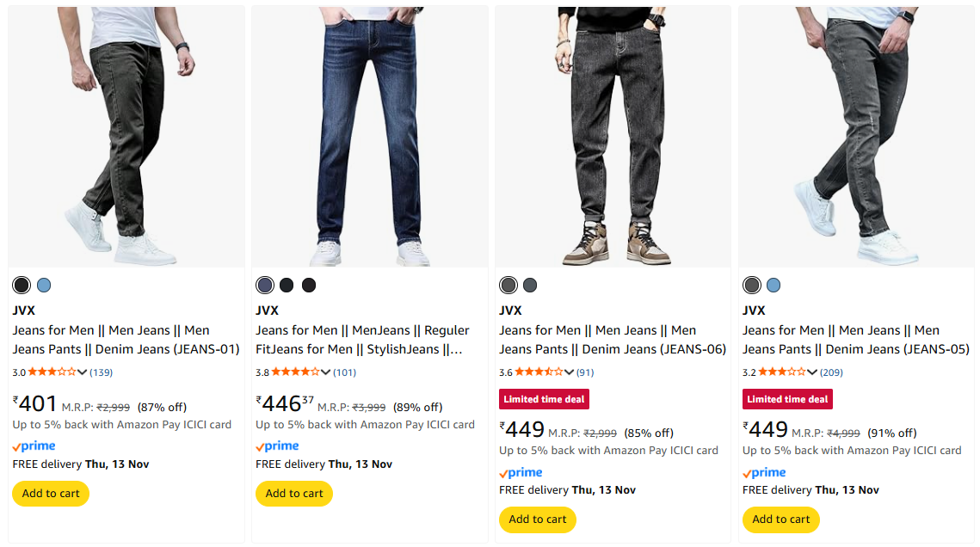Viewport: 980px width, 547px height.
Task: Add JEANS-05 to cart
Action: (x=781, y=519)
